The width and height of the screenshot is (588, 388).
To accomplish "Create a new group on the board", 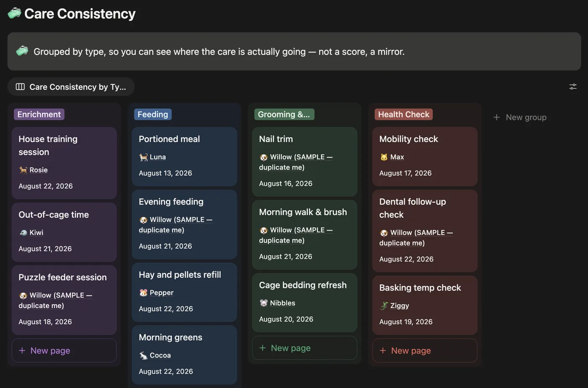I will [x=520, y=117].
